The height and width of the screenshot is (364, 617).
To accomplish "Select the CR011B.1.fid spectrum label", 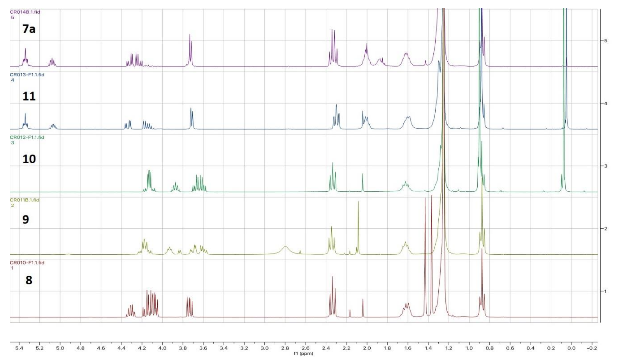I will coord(25,200).
